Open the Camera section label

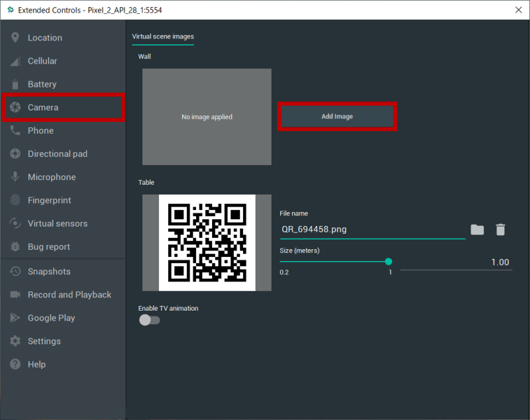pyautogui.click(x=43, y=107)
